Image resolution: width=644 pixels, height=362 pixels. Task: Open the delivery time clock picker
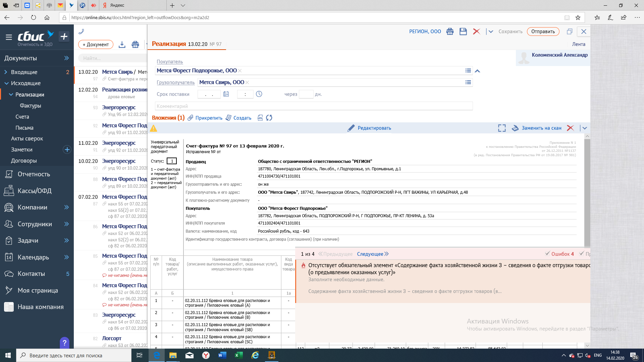point(259,94)
